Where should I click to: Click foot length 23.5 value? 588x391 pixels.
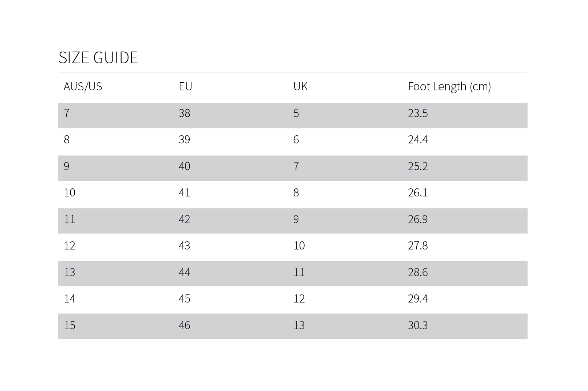point(418,113)
